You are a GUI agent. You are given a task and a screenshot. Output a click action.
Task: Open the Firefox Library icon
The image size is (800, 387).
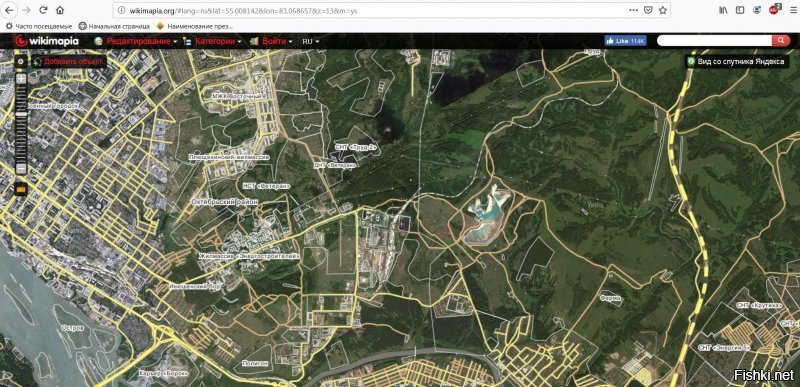click(723, 10)
